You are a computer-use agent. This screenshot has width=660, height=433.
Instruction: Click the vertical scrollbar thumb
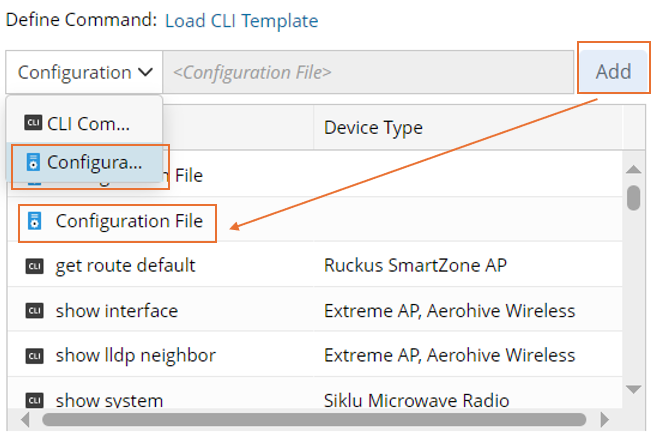[x=633, y=197]
